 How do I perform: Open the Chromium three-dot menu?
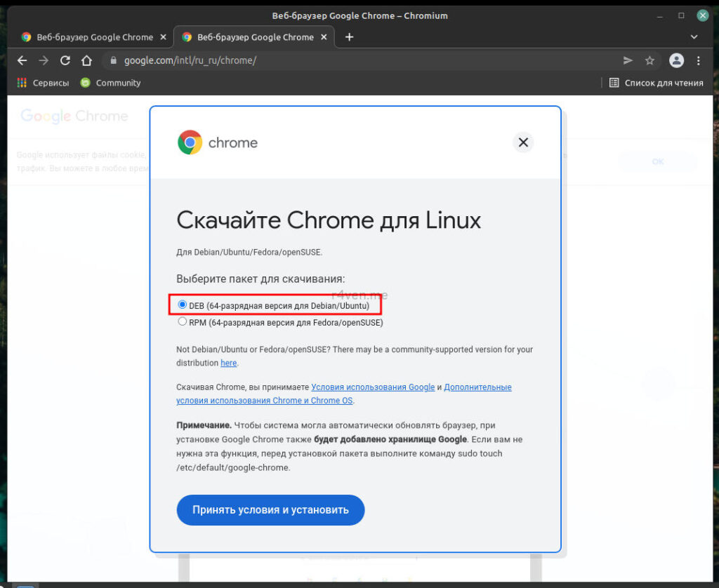pos(698,60)
